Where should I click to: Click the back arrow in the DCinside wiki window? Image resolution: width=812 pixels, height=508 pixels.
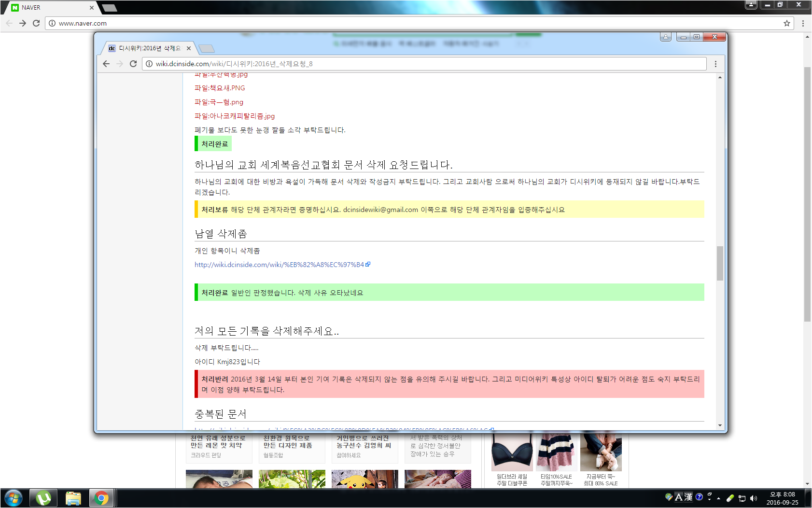[x=106, y=64]
